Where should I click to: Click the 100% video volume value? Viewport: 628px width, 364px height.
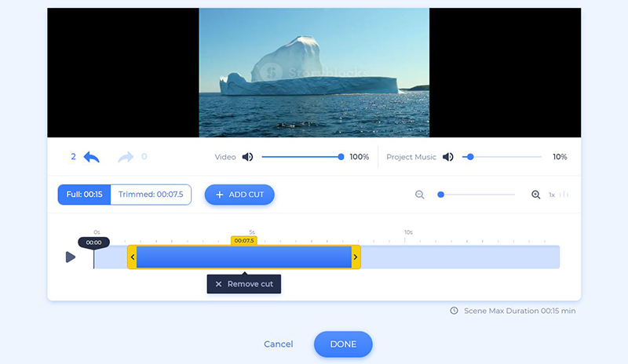tap(360, 157)
